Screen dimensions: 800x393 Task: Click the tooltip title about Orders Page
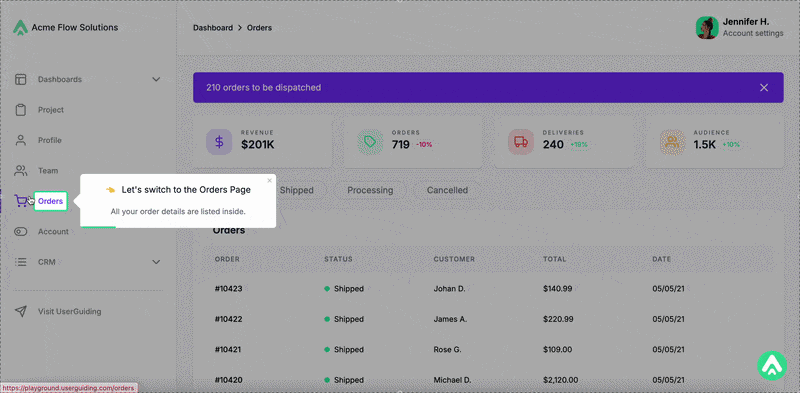pos(186,190)
